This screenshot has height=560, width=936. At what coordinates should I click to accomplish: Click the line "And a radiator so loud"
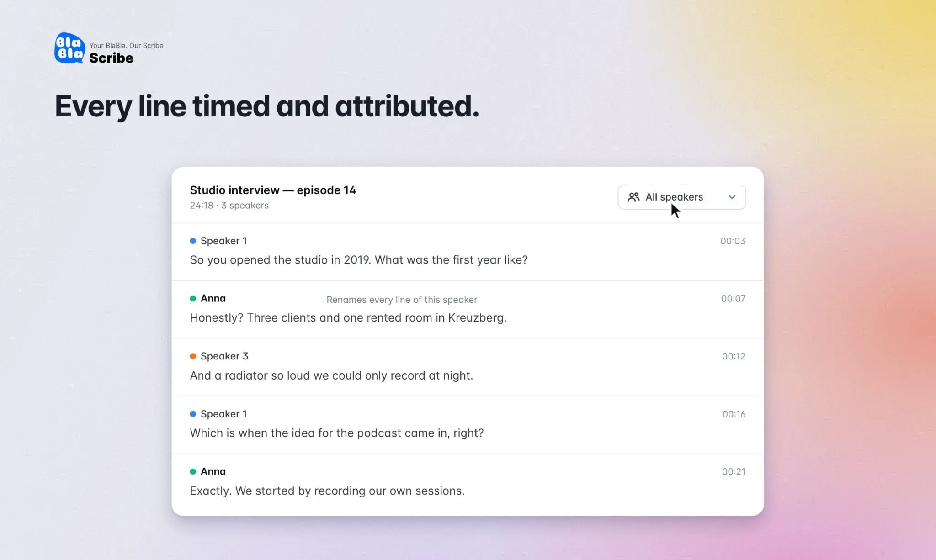tap(331, 375)
